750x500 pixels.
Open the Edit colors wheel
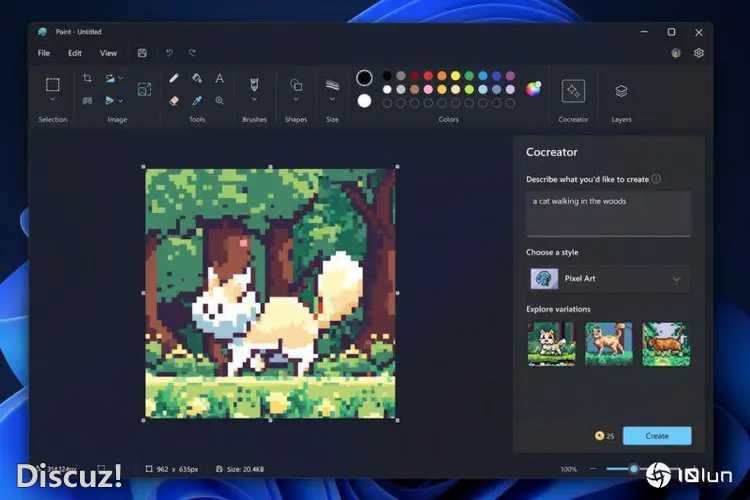pos(534,88)
